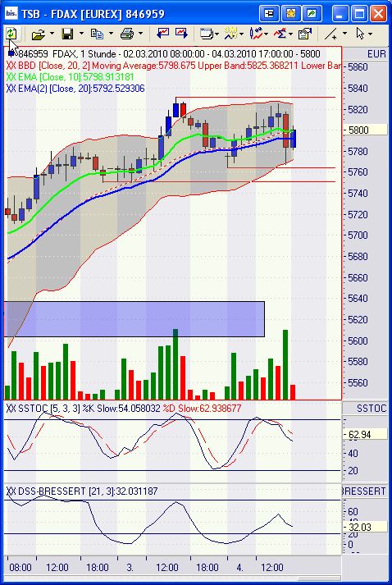Screen dimensions: 392x585
Task: Select the EMA(2) [Close, 20]:5792.529306 label
Action: [81, 89]
